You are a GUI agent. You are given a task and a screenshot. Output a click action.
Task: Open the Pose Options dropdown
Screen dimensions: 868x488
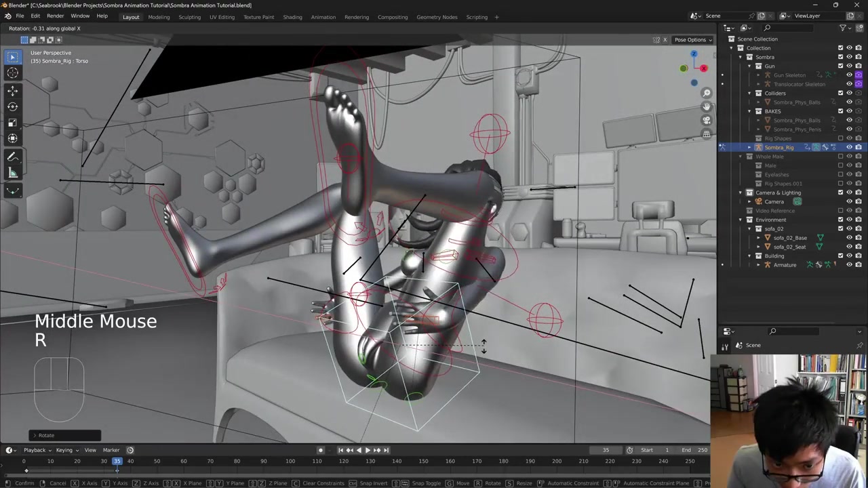click(693, 40)
